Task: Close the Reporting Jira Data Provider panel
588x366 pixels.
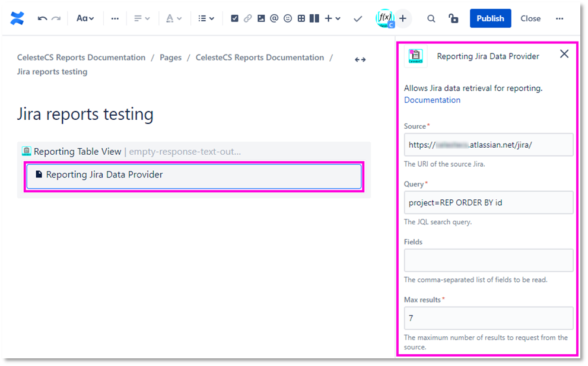Action: point(564,54)
